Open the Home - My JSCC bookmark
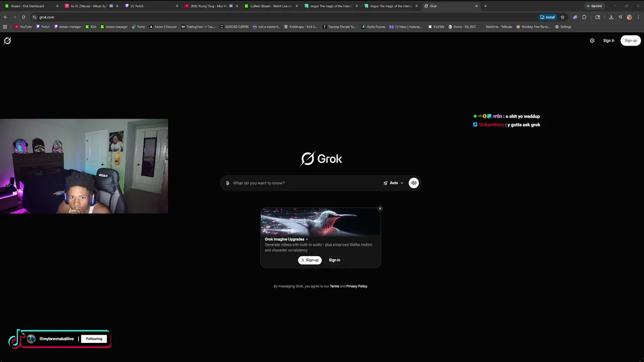 (x=462, y=27)
